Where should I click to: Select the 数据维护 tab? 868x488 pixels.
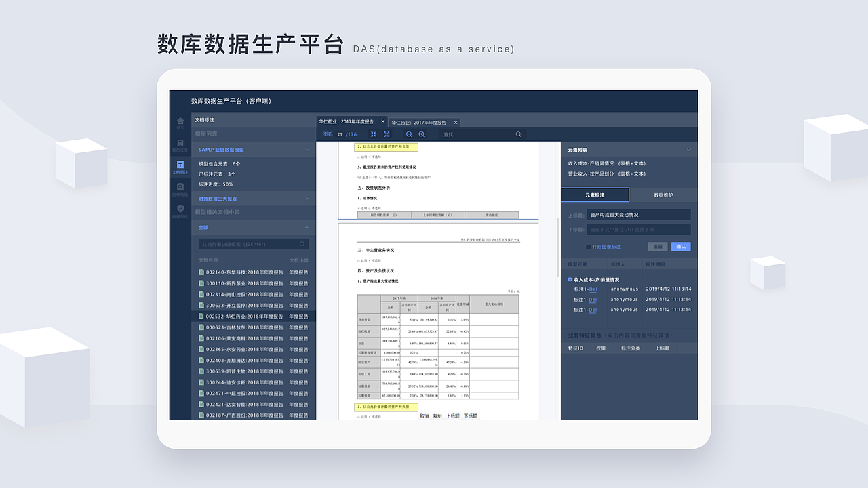663,195
